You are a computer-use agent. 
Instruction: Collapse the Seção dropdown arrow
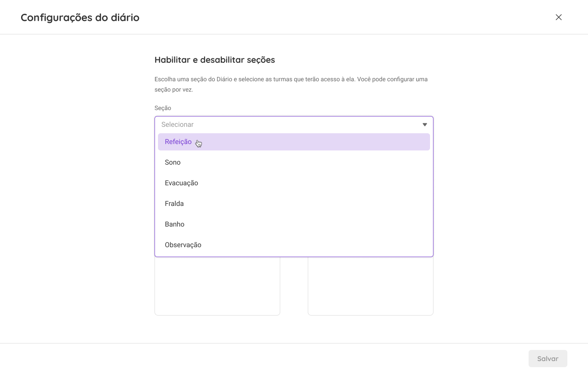coord(424,125)
